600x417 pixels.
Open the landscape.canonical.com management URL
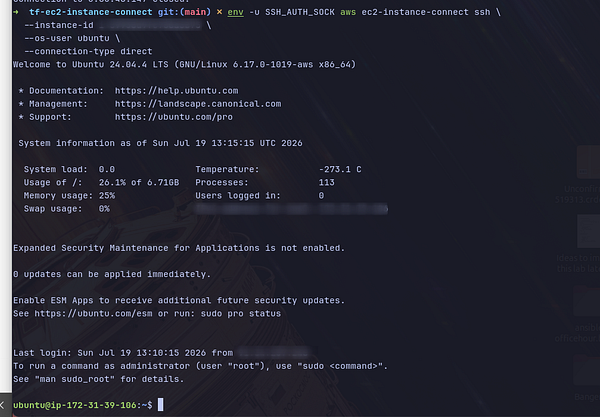(198, 104)
